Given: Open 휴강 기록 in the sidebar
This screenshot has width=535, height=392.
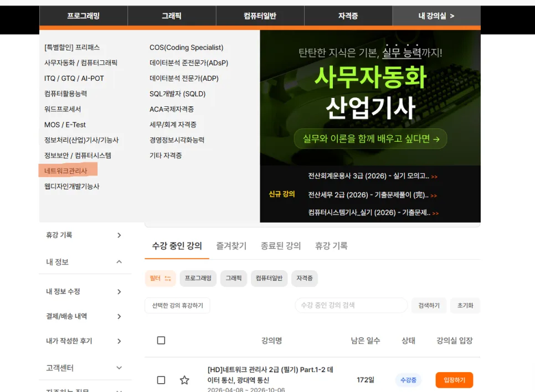Looking at the screenshot, I should point(85,235).
